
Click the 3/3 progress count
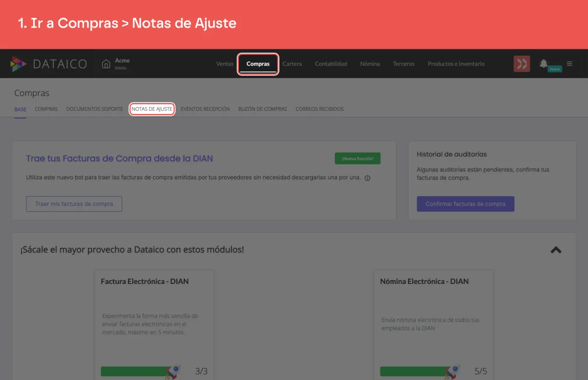[x=201, y=371]
